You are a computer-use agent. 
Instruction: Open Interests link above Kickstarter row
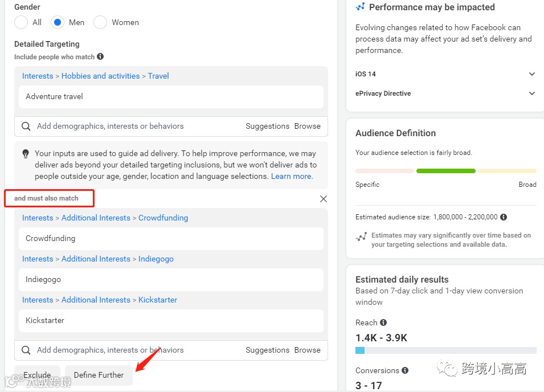[x=38, y=300]
